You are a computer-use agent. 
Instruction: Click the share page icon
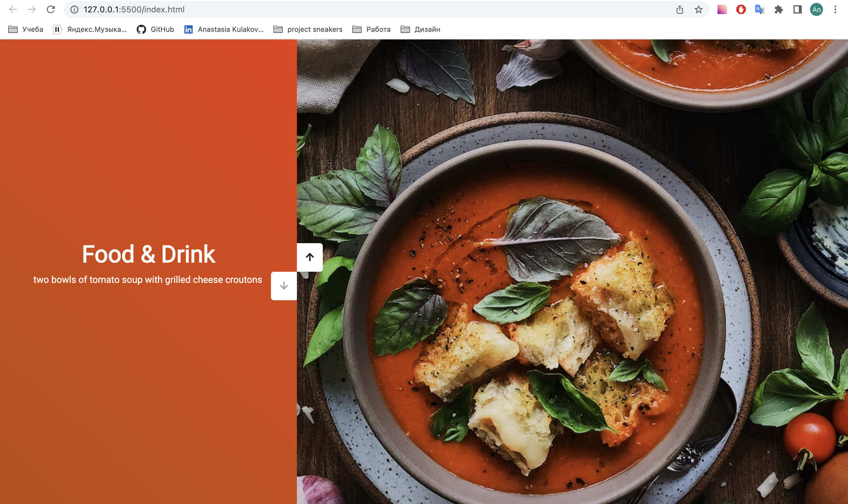point(680,9)
